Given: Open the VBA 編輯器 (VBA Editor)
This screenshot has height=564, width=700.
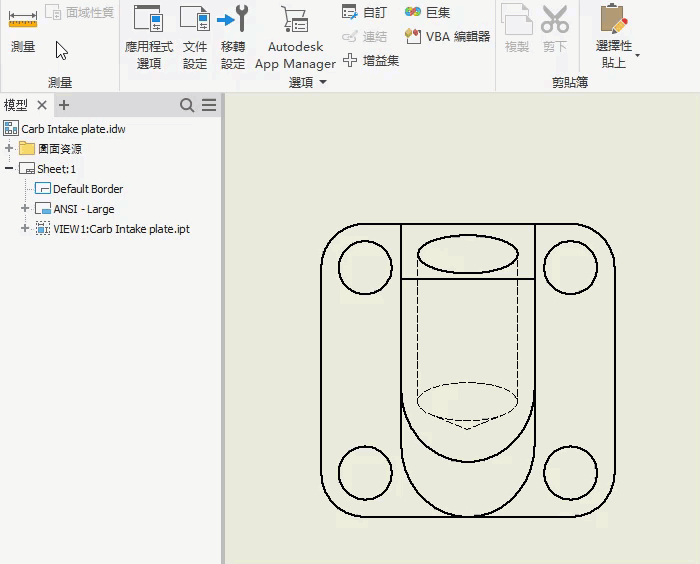Looking at the screenshot, I should pos(447,36).
